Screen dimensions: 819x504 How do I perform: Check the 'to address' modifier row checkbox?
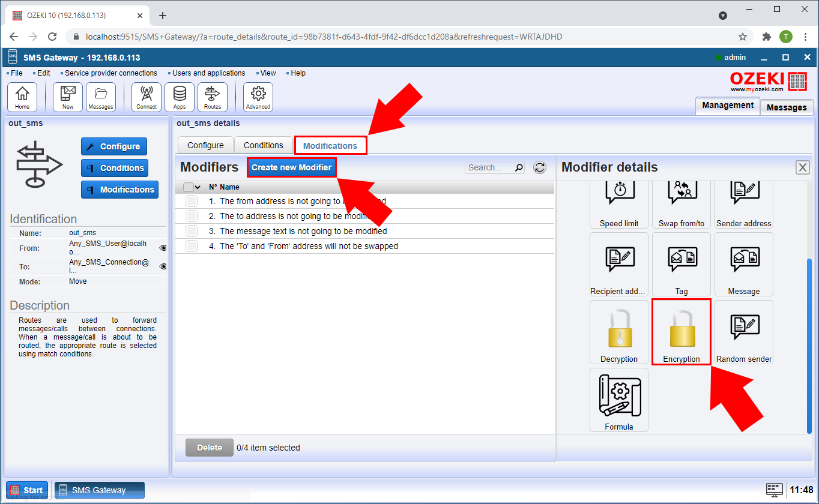pos(192,216)
